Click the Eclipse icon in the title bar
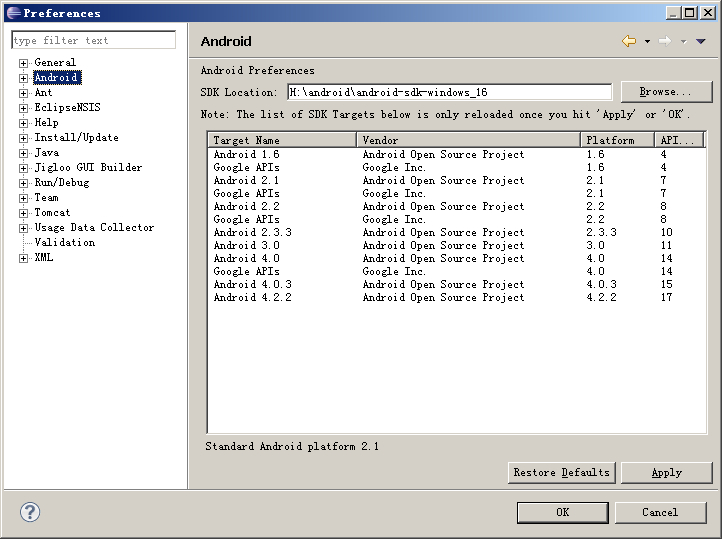Image resolution: width=722 pixels, height=539 pixels. 14,13
